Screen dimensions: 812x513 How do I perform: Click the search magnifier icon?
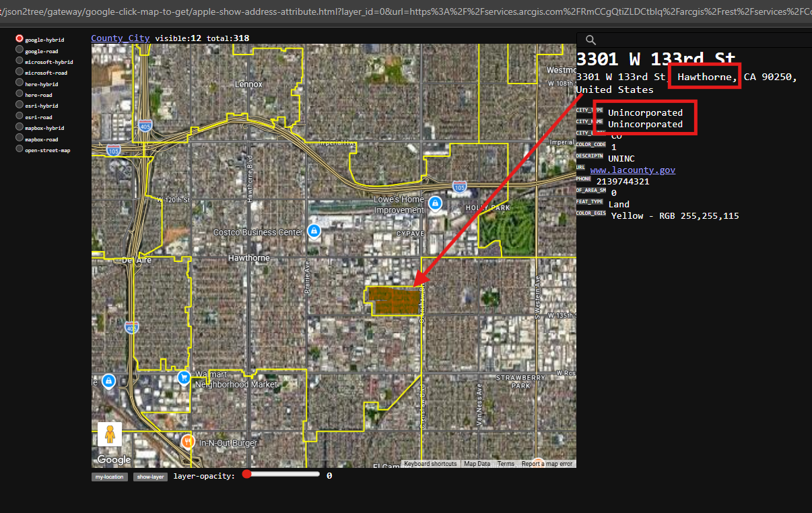(x=591, y=41)
